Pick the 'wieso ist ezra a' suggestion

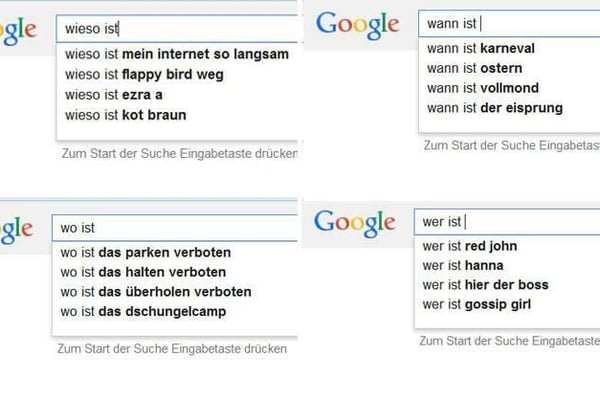coord(114,95)
